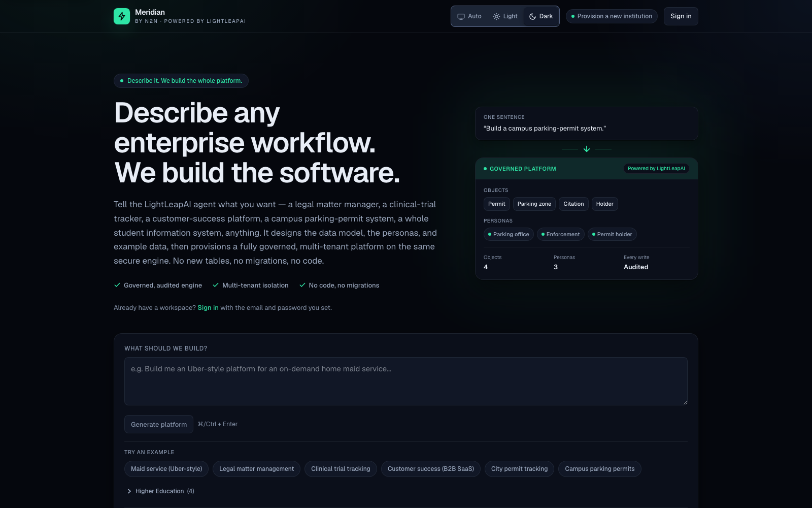
Task: Click the Meridian lightning bolt logo
Action: [122, 16]
